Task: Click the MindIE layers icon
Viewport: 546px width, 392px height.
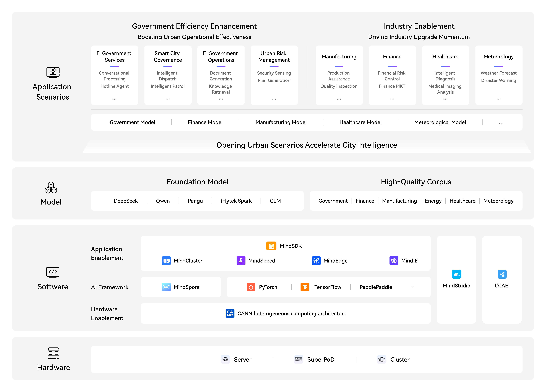Action: [394, 261]
